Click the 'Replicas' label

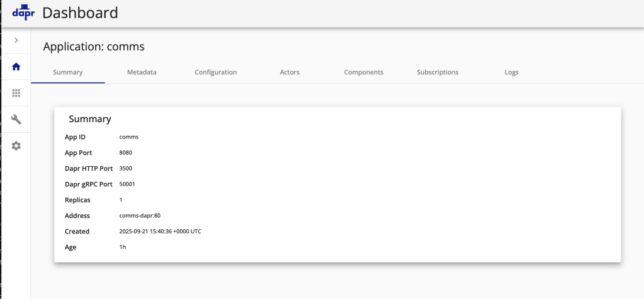77,200
